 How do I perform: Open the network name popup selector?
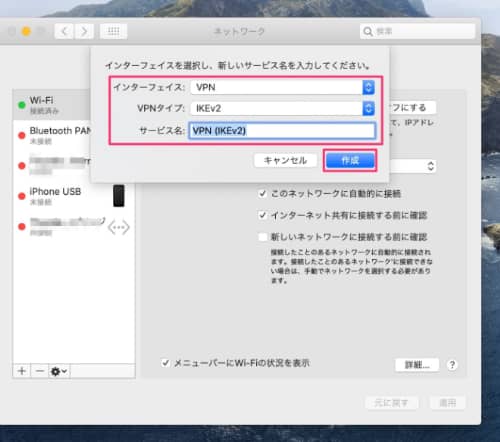point(413,166)
